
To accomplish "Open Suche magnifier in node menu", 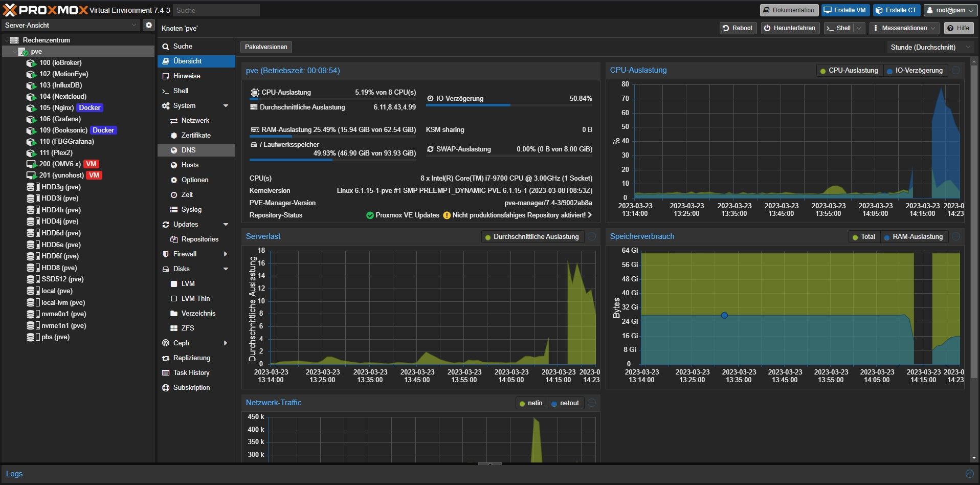I will 166,47.
